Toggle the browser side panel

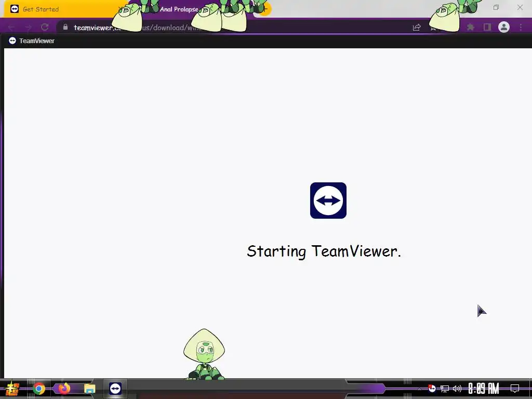(x=487, y=27)
